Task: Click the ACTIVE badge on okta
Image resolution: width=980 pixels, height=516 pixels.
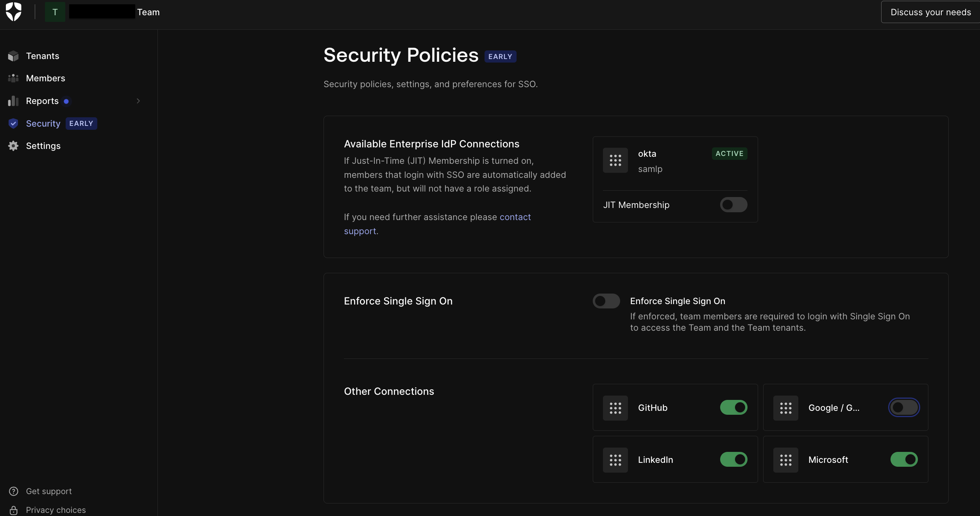Action: pyautogui.click(x=730, y=154)
